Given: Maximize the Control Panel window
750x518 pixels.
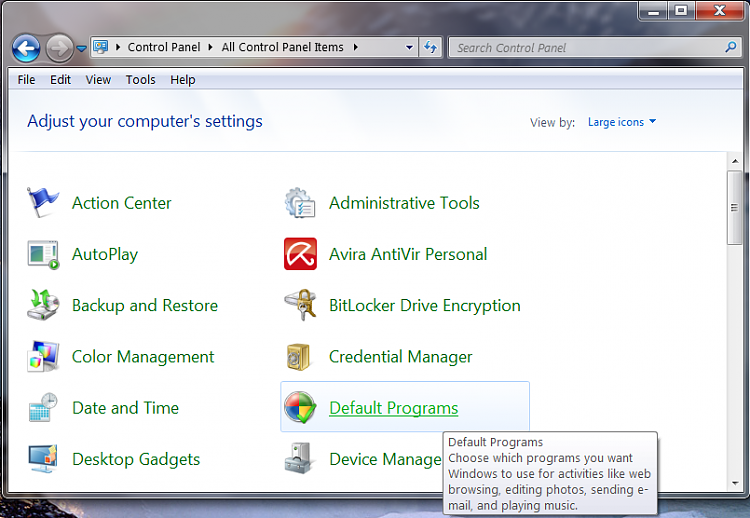Looking at the screenshot, I should coord(682,11).
